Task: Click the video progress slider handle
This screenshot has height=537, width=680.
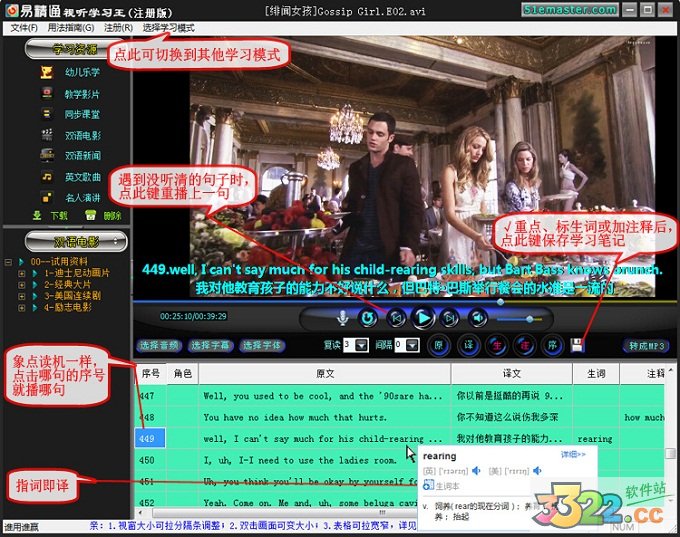Action: click(x=500, y=301)
